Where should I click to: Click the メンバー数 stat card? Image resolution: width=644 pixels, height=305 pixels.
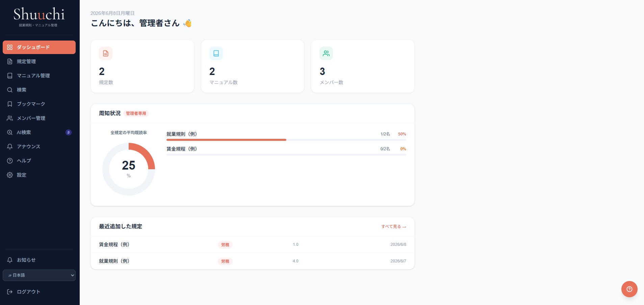pyautogui.click(x=363, y=66)
